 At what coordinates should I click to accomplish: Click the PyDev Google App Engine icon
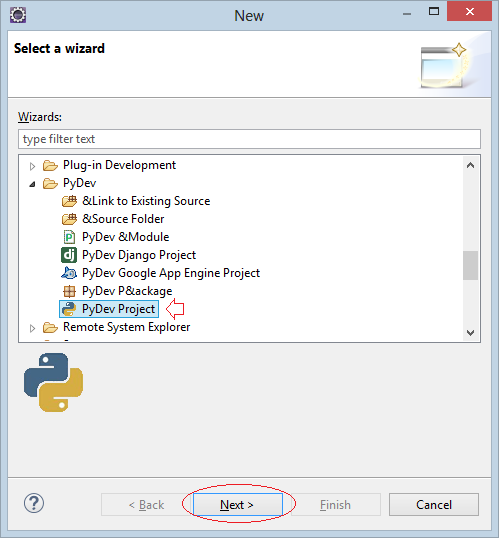[69, 273]
